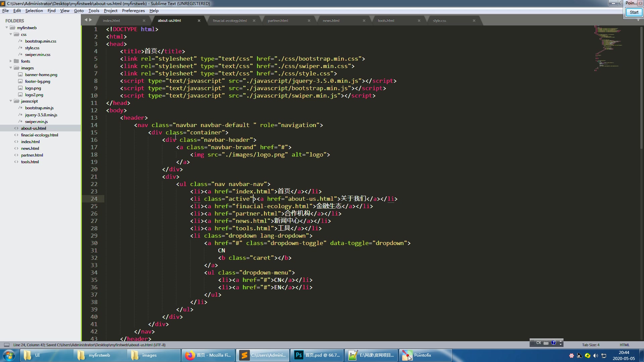Open UI folder in taskbar
644x362 pixels.
(x=47, y=355)
